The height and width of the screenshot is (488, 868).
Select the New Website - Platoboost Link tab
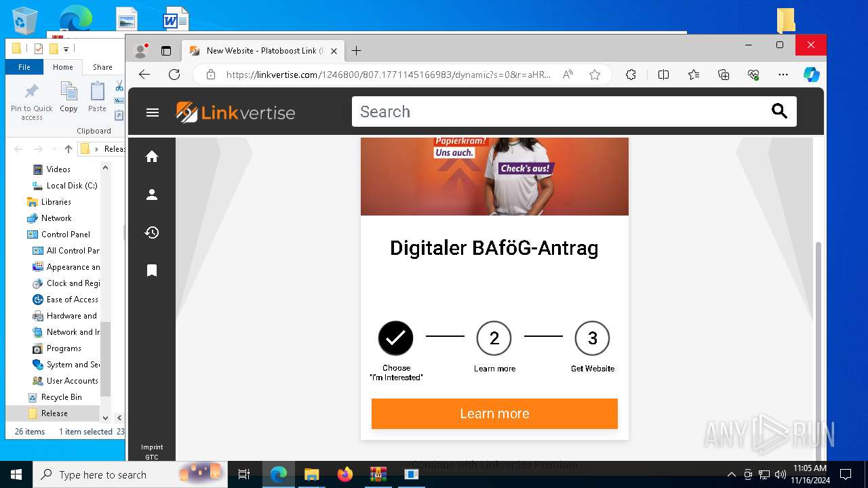point(263,51)
